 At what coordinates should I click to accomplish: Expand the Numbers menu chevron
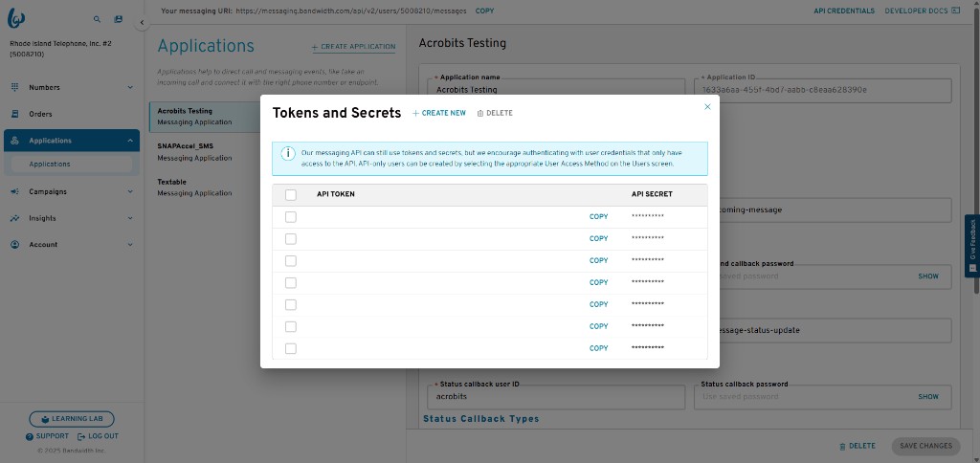130,87
